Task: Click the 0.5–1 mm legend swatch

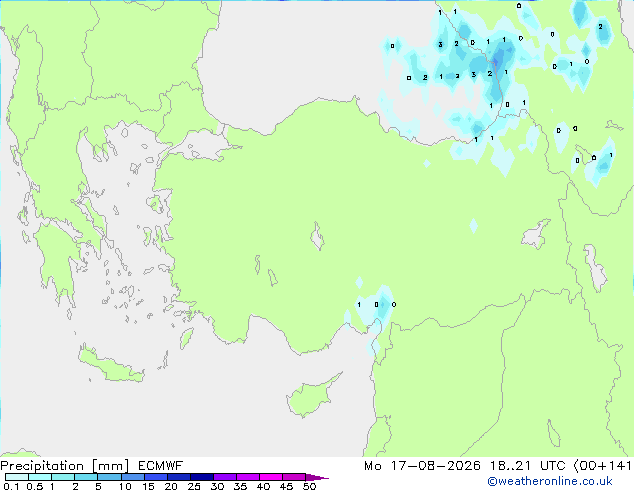Action: coord(40,477)
